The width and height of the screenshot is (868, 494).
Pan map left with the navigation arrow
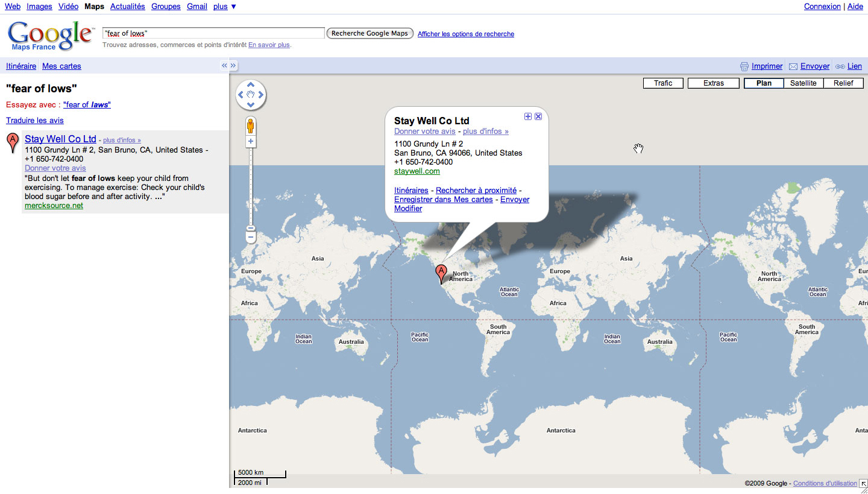click(241, 95)
